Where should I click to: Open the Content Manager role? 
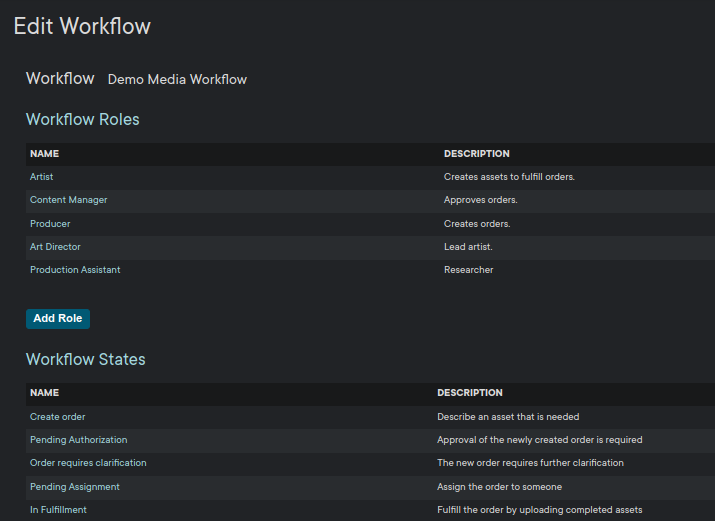pos(68,200)
